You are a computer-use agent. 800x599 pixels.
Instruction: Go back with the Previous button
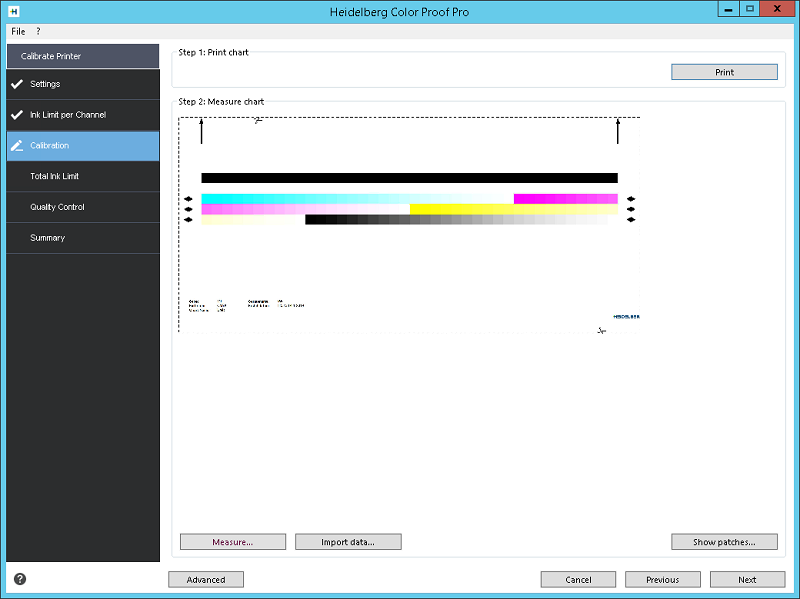662,580
